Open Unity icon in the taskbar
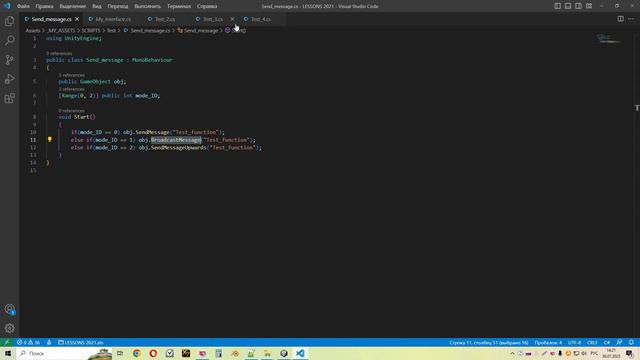The image size is (640, 360). (284, 353)
